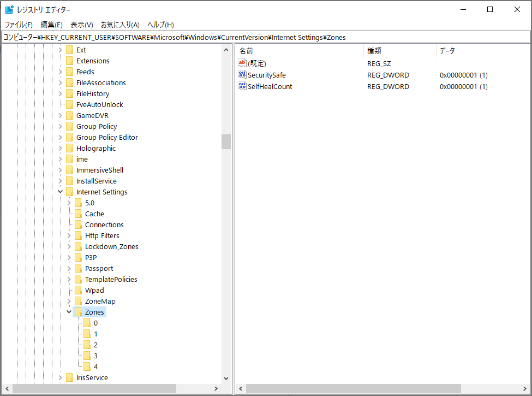Viewport: 532px width, 396px height.
Task: Expand the Group Policy Editor key
Action: 61,137
